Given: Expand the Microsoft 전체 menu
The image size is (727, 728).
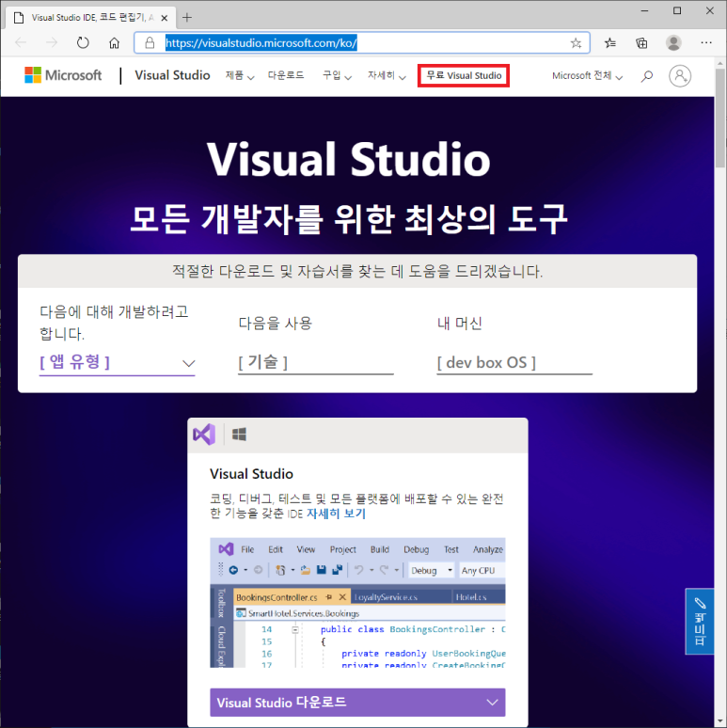Looking at the screenshot, I should point(587,75).
